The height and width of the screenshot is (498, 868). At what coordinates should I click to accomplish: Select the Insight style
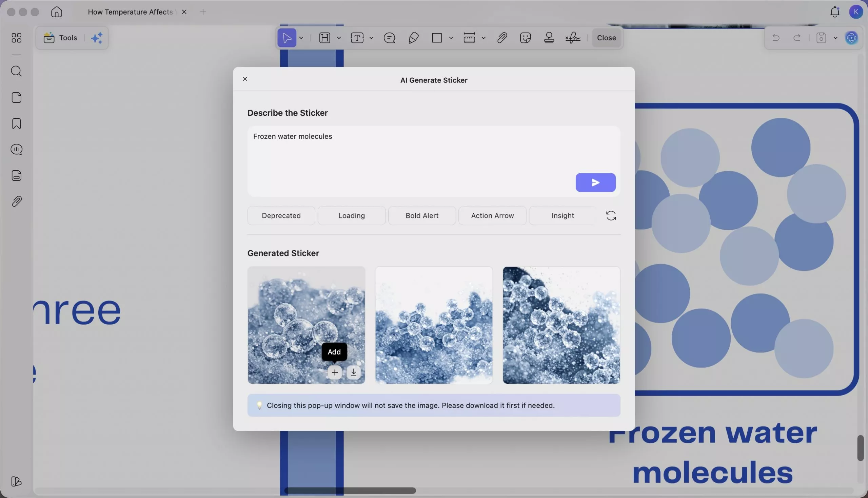pos(562,215)
